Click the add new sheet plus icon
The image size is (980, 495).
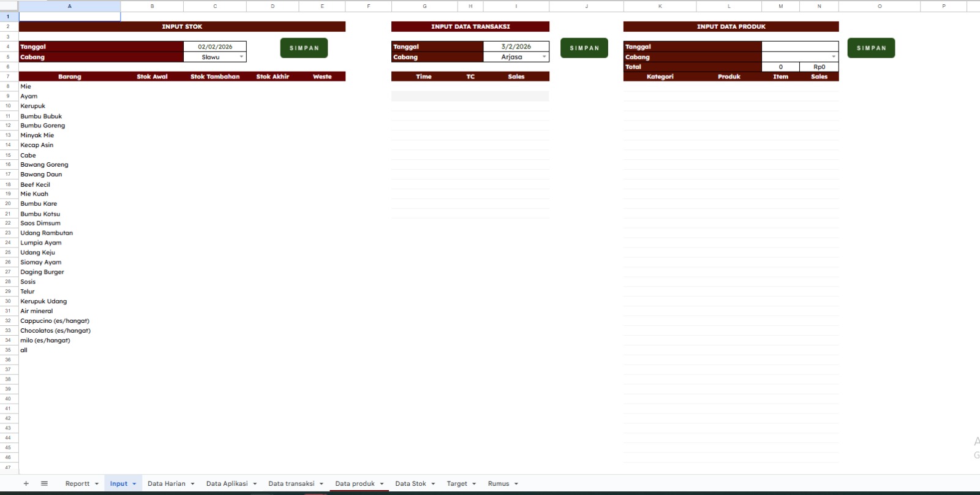tap(26, 483)
